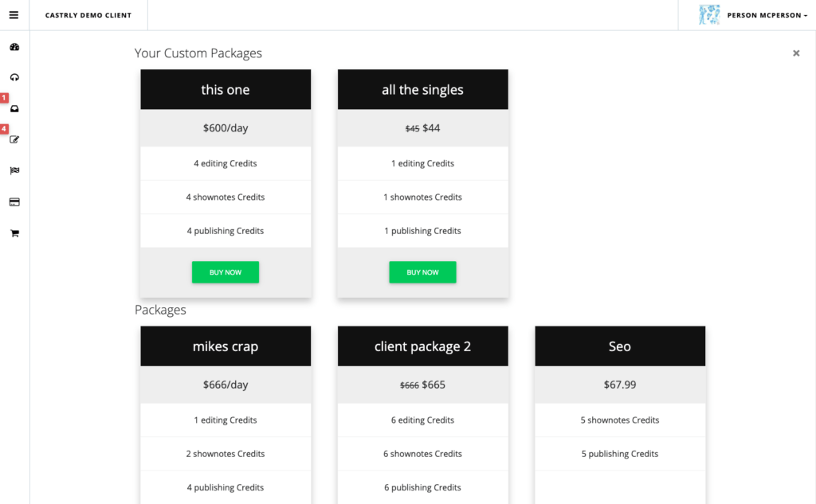Buy the 'this one' package
816x504 pixels.
tap(226, 272)
